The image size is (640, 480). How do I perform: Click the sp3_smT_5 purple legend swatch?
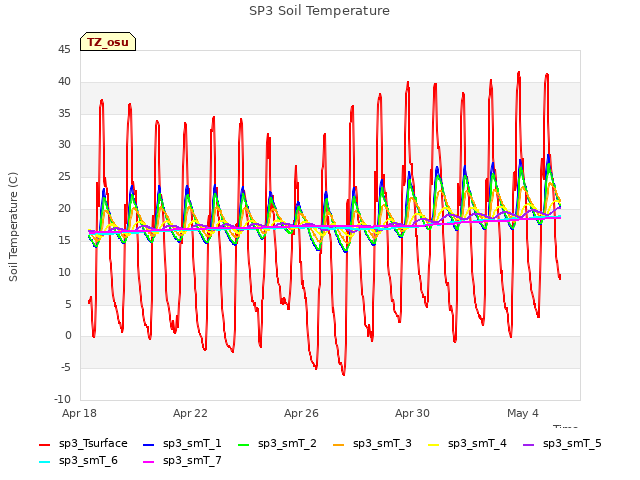point(529,445)
